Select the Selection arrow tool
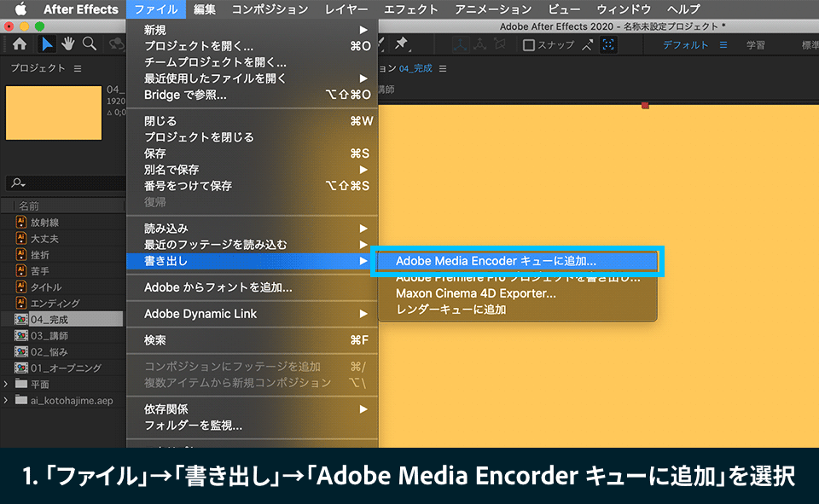Image resolution: width=819 pixels, height=504 pixels. [x=46, y=44]
